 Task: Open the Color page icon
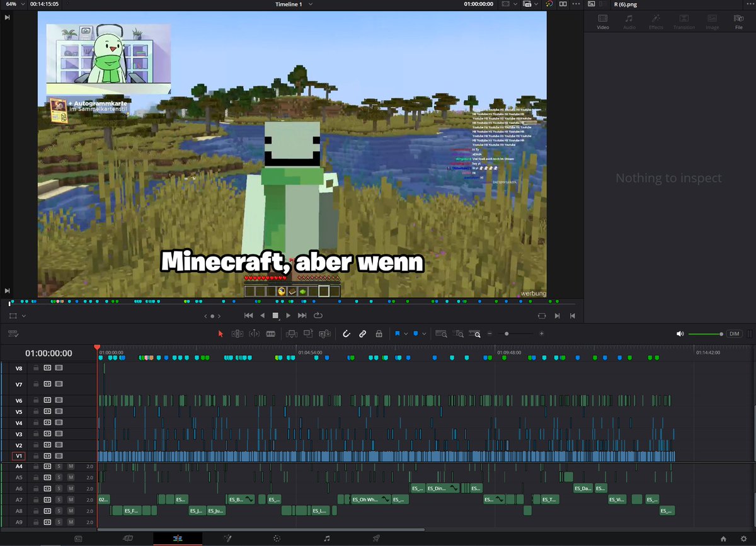click(x=277, y=538)
